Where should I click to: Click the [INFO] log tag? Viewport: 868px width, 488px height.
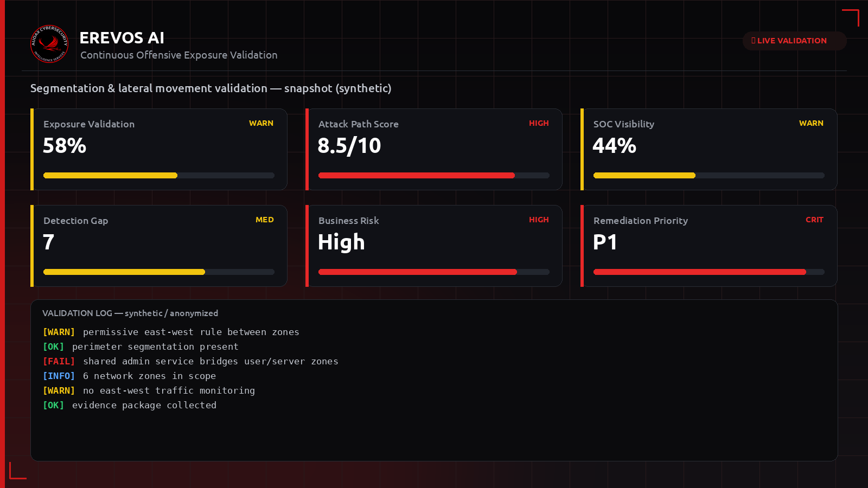click(59, 376)
